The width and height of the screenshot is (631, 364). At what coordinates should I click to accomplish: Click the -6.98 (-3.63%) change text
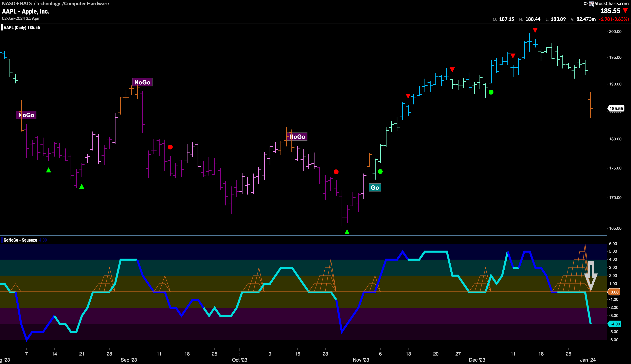coord(613,19)
